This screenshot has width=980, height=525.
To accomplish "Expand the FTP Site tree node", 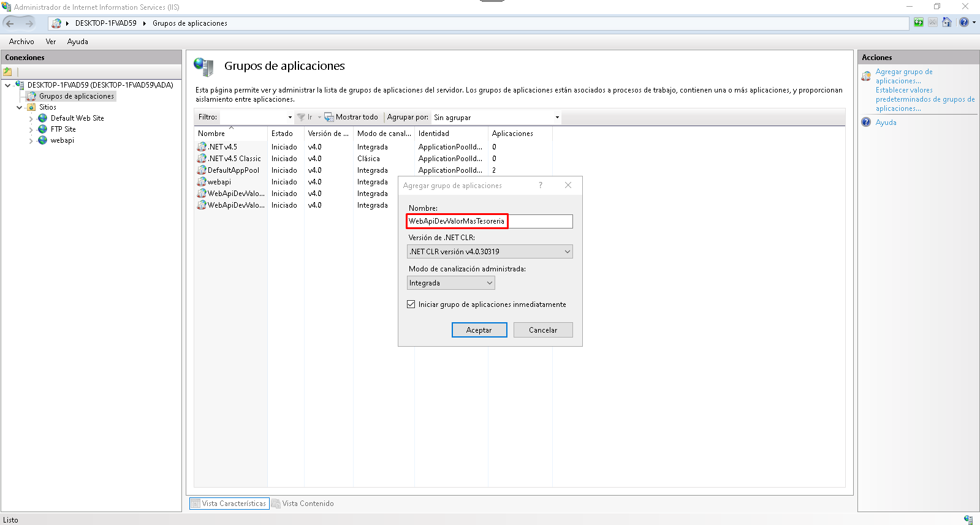I will pos(31,130).
